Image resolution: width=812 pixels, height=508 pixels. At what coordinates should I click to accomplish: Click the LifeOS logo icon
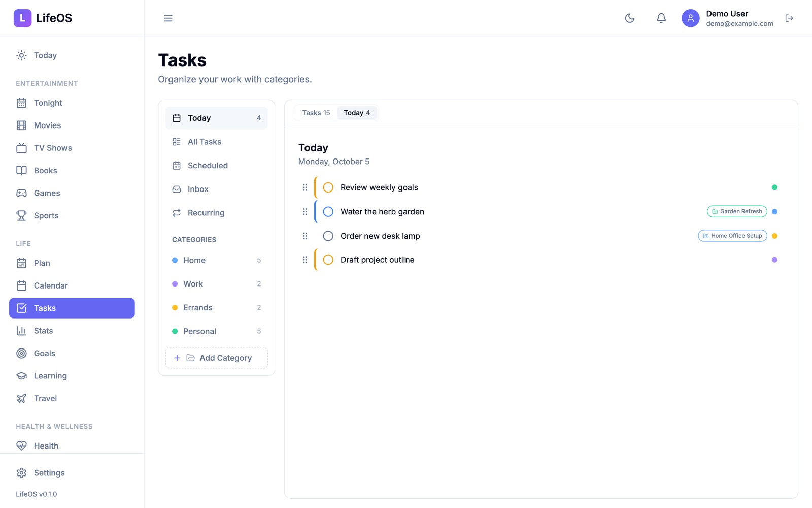point(22,18)
